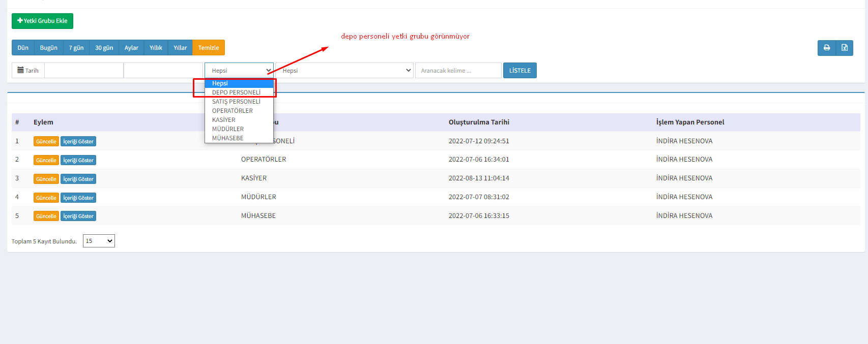Select DEPO PERSONELİ from the dropdown list
This screenshot has width=868, height=344.
click(x=236, y=92)
